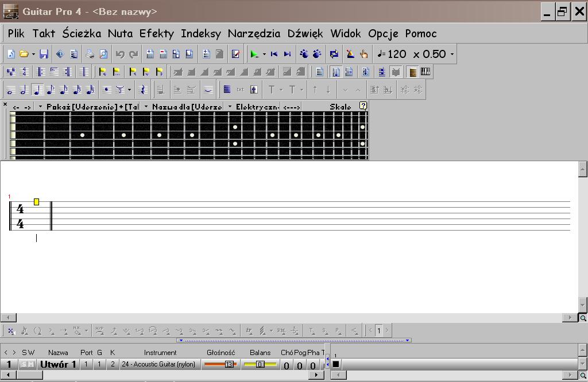Save the score with the floppy icon
This screenshot has height=382, width=588.
[x=44, y=54]
